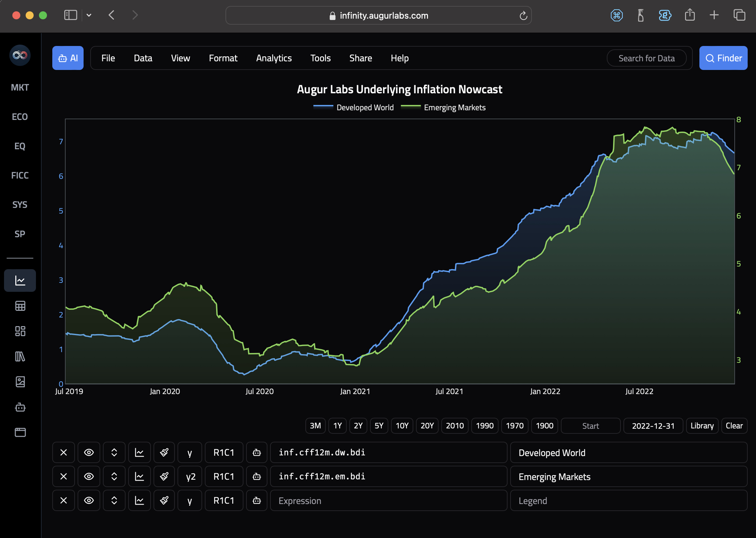Screen dimensions: 756x538
Task: Open the Format menu
Action: [223, 58]
